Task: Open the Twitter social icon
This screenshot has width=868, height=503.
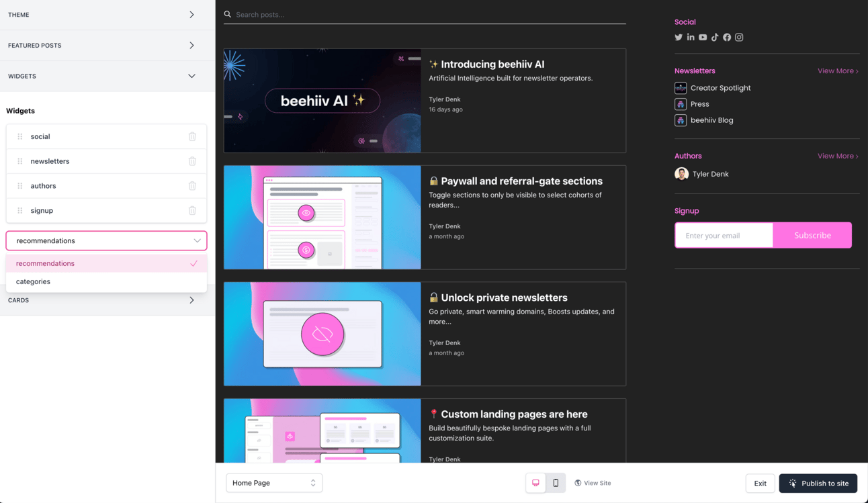Action: (679, 38)
